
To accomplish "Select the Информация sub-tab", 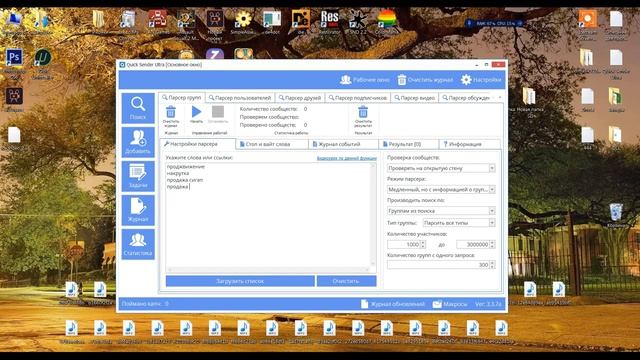I will [469, 144].
